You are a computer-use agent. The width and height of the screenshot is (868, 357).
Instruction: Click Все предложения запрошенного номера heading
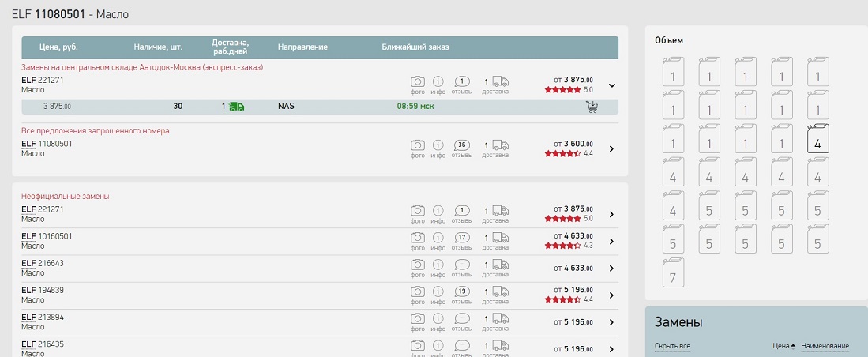(x=96, y=131)
